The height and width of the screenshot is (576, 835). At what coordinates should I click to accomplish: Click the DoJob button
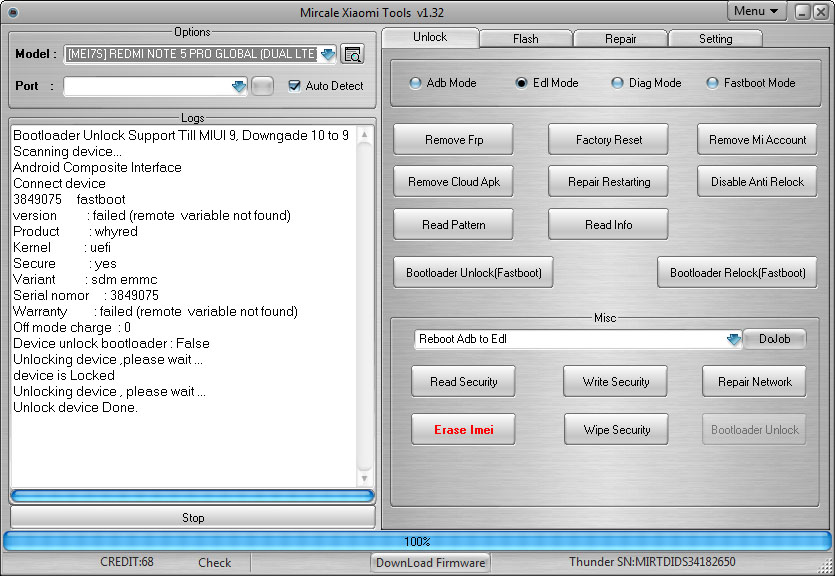click(x=774, y=339)
